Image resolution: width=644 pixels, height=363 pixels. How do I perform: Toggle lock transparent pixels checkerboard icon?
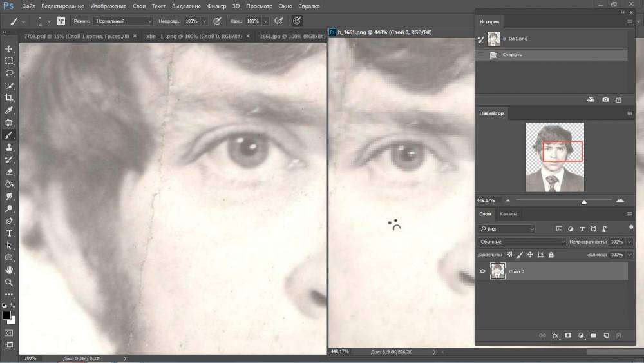pyautogui.click(x=509, y=255)
